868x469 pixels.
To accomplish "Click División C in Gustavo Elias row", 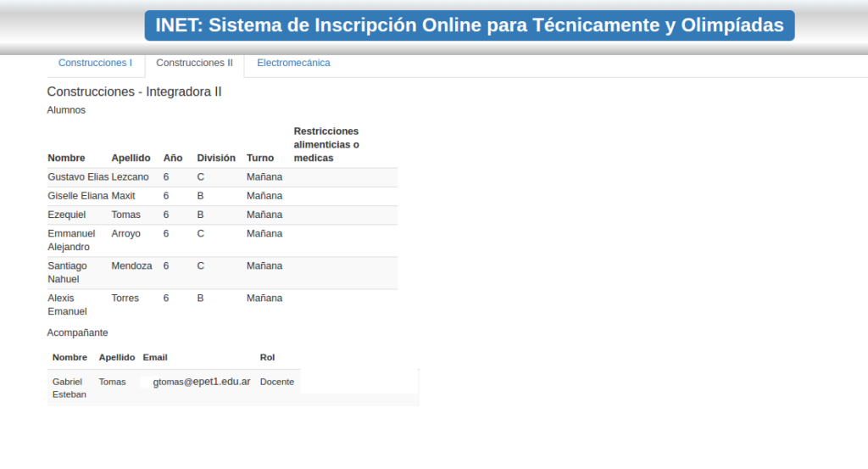I will pyautogui.click(x=200, y=177).
